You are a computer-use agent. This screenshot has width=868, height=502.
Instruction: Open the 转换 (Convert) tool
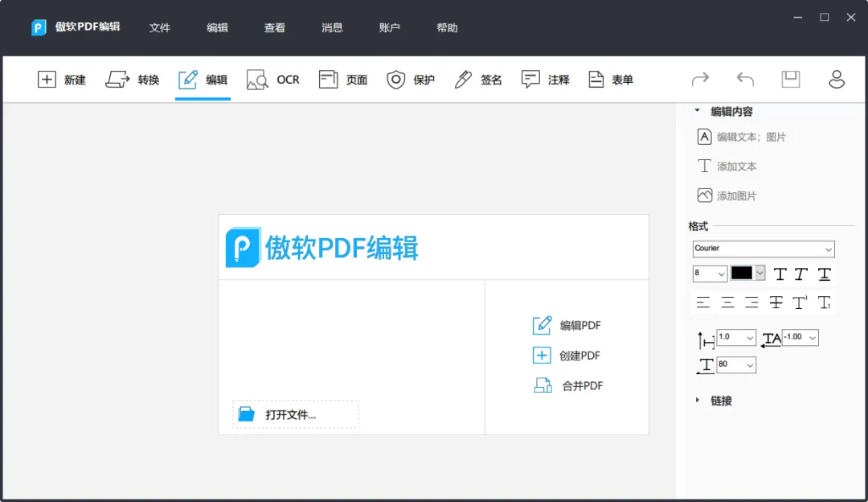click(x=133, y=80)
